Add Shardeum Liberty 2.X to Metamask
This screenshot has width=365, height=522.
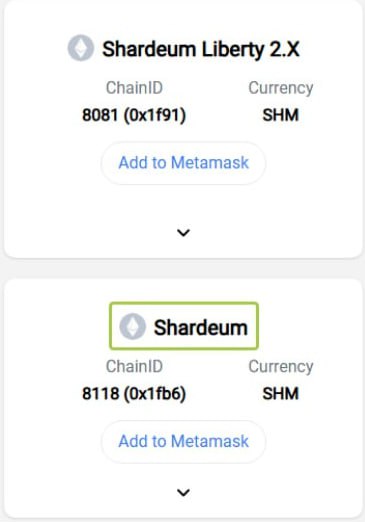tap(183, 163)
